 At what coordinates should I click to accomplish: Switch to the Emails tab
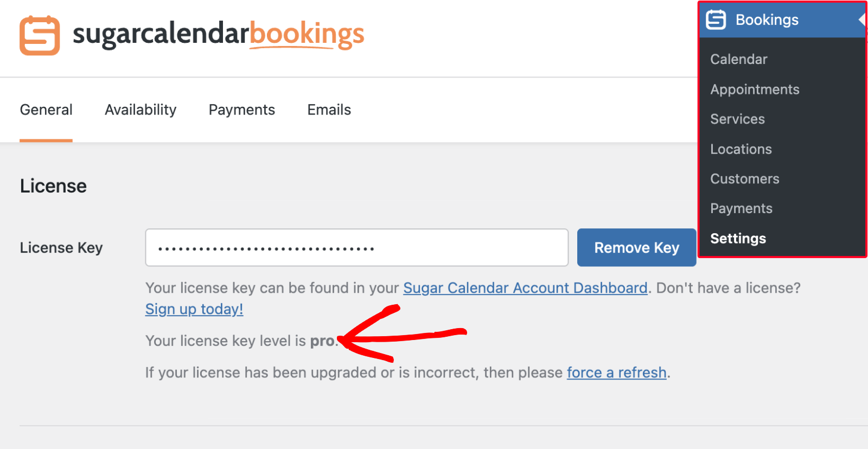(x=329, y=110)
